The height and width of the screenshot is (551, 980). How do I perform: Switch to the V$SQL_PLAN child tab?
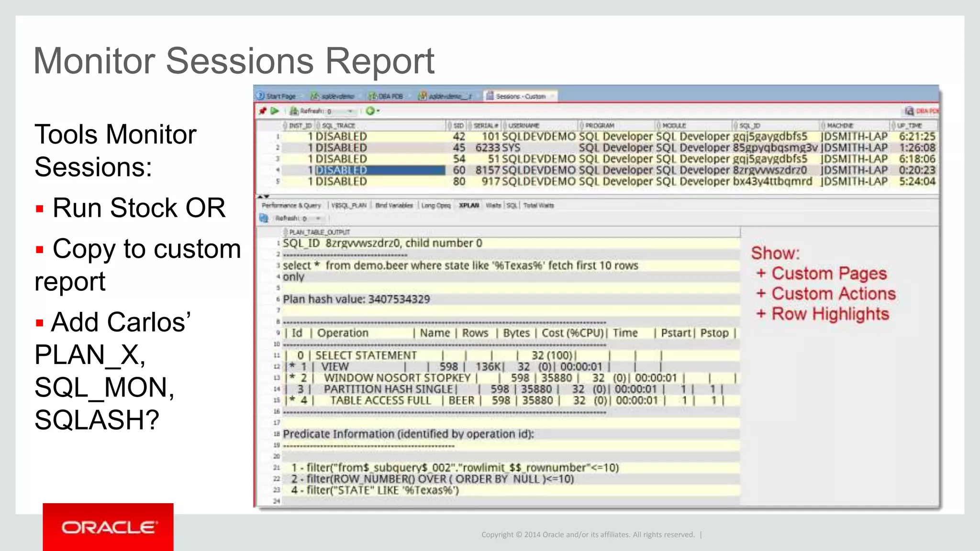click(x=349, y=205)
